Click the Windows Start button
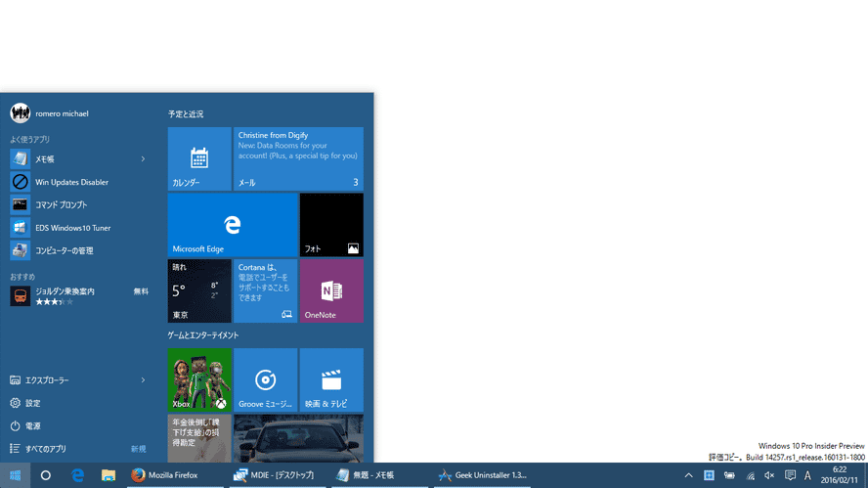868x488 pixels. [15, 475]
